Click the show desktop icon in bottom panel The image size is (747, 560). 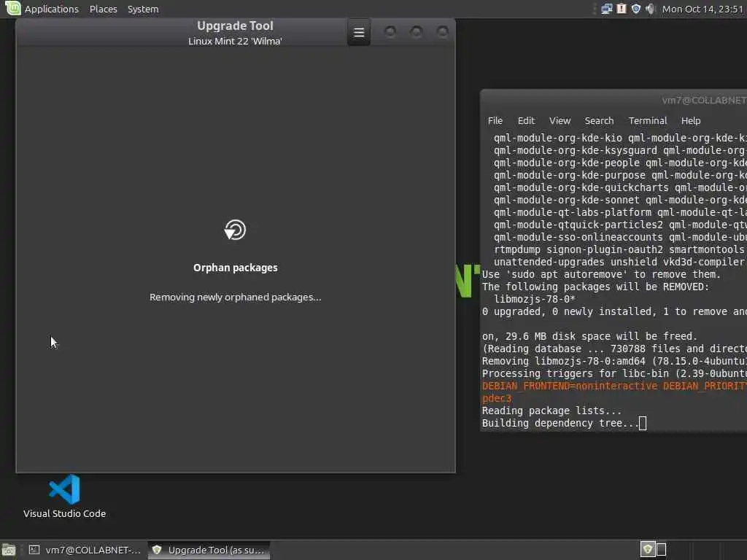(x=9, y=550)
